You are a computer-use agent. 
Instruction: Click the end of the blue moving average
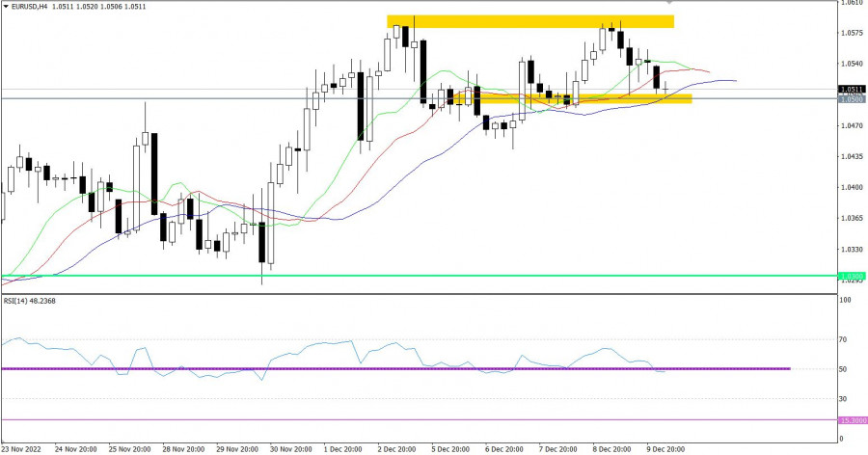click(735, 81)
